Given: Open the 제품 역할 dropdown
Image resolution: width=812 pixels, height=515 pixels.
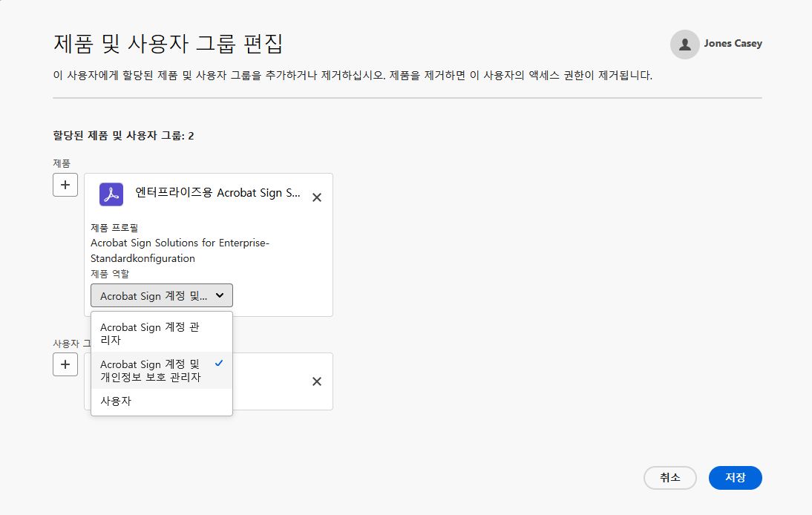Looking at the screenshot, I should [x=161, y=295].
